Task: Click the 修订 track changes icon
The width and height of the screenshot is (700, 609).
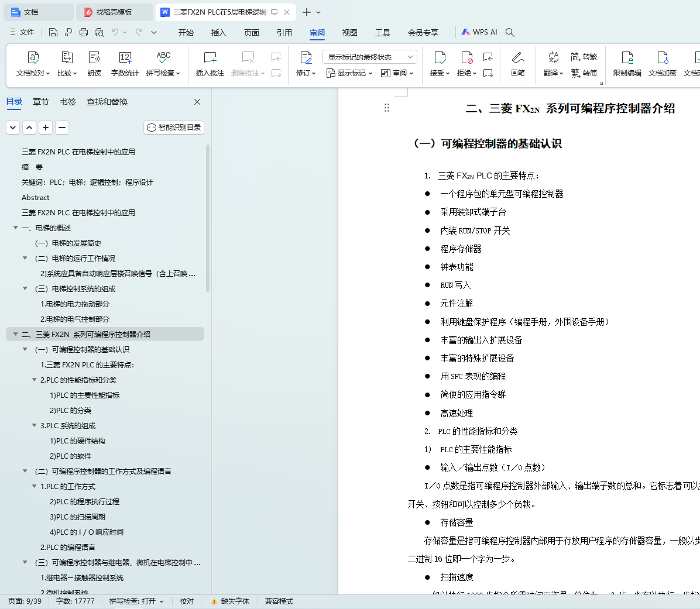Action: point(306,58)
